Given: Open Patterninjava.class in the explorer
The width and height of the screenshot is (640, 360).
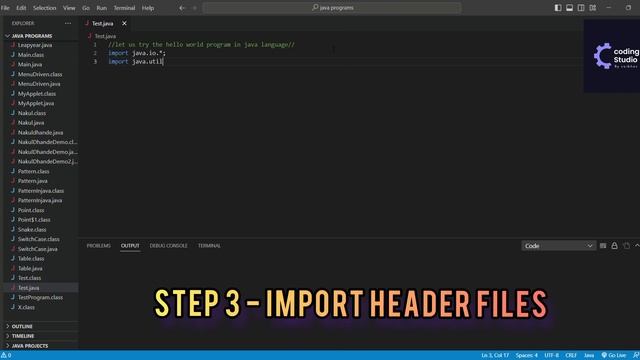Looking at the screenshot, I should (41, 191).
